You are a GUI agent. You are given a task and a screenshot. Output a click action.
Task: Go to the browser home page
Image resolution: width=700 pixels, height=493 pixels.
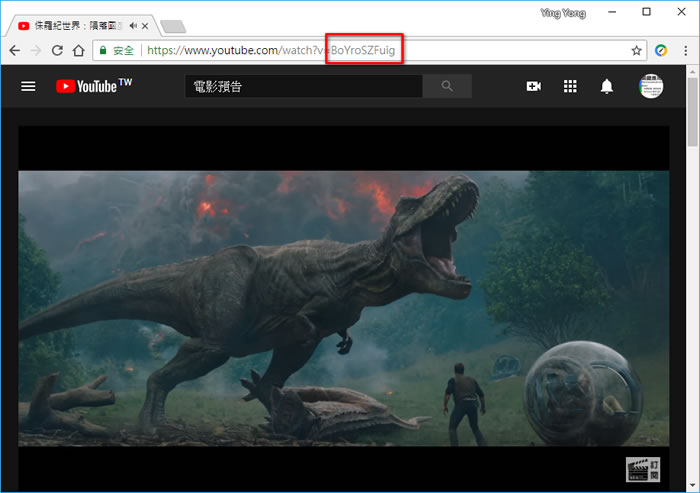[78, 50]
